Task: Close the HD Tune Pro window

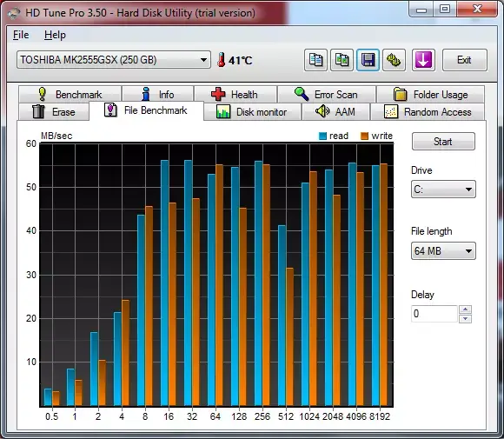Action: (x=477, y=10)
